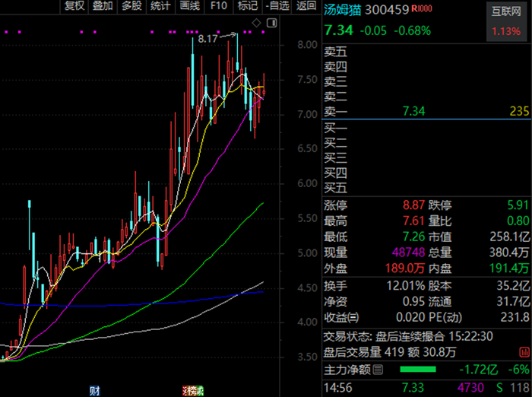Click the 龙榜 marker below the chart
The image size is (532, 397).
[193, 391]
